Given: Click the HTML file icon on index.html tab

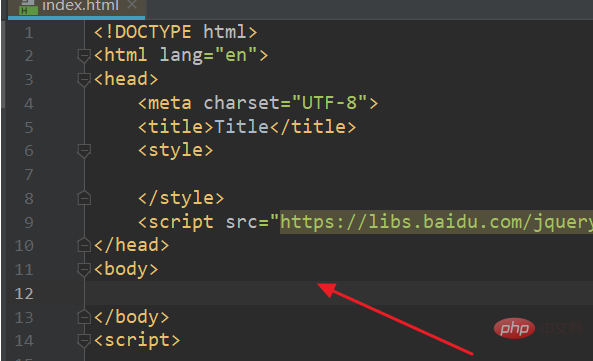Looking at the screenshot, I should pyautogui.click(x=28, y=8).
